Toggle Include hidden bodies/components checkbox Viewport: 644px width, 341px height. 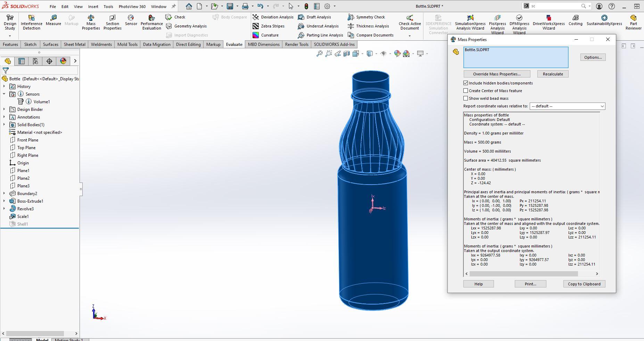pos(465,83)
